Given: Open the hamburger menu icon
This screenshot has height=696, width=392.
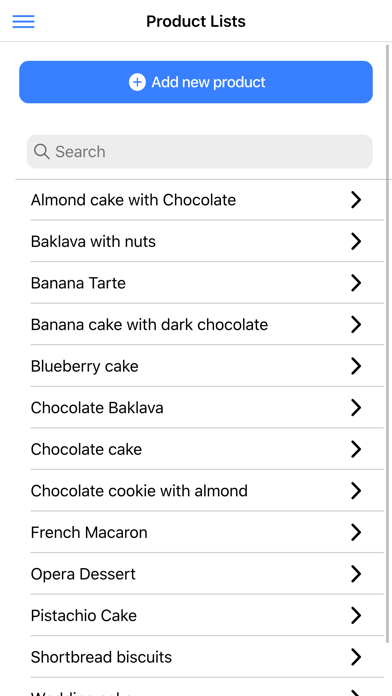Looking at the screenshot, I should pos(24,21).
